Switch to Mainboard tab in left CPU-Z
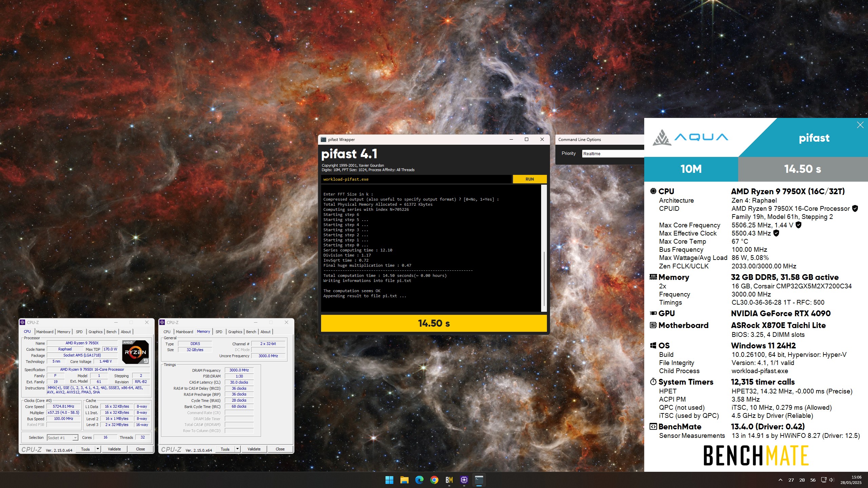868x488 pixels. pos(45,332)
